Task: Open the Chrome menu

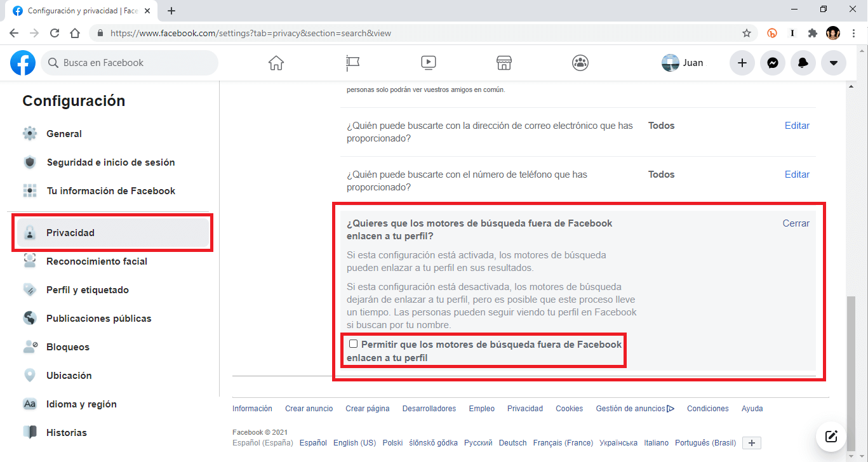Action: (x=853, y=33)
